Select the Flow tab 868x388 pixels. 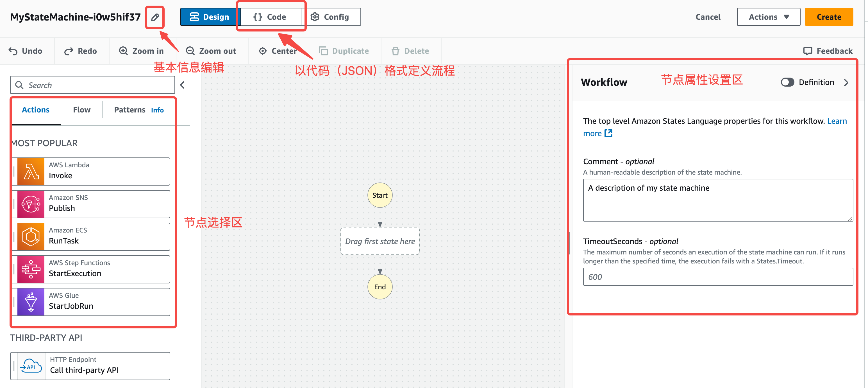click(82, 110)
